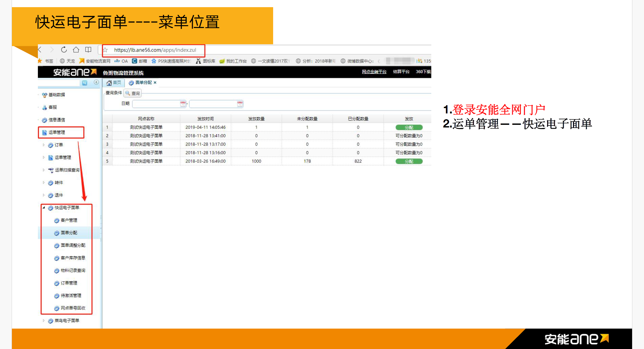Open the 图标库 bookmark
Screen dimensions: 644x349
click(x=206, y=61)
